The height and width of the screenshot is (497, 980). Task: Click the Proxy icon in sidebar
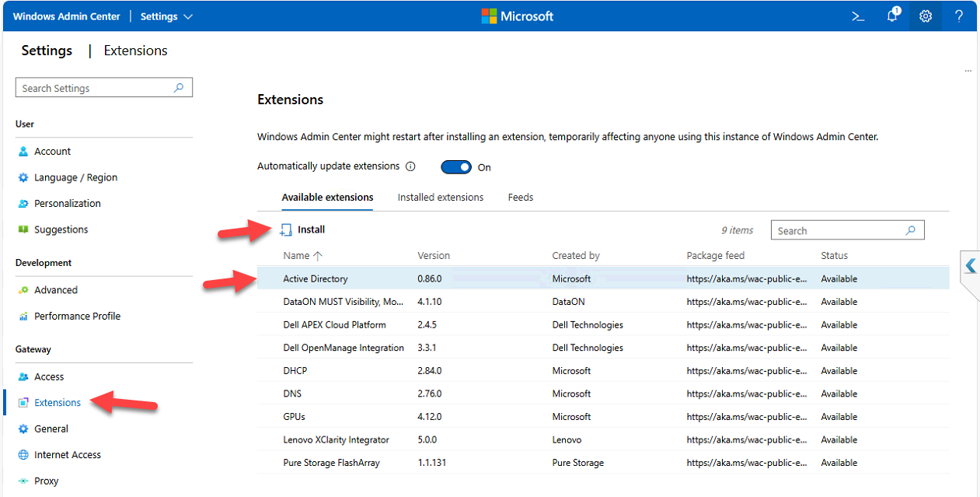click(23, 481)
